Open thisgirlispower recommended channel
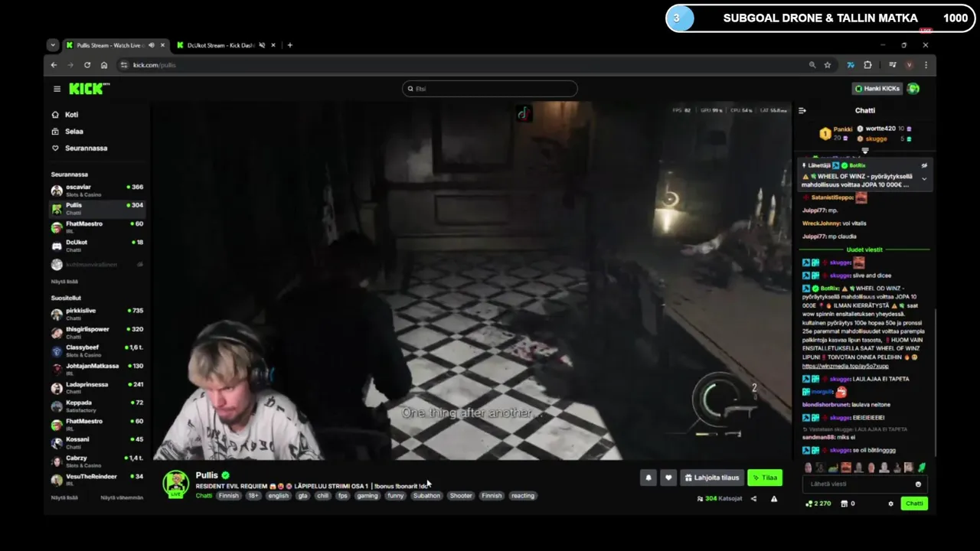The image size is (980, 551). [97, 332]
